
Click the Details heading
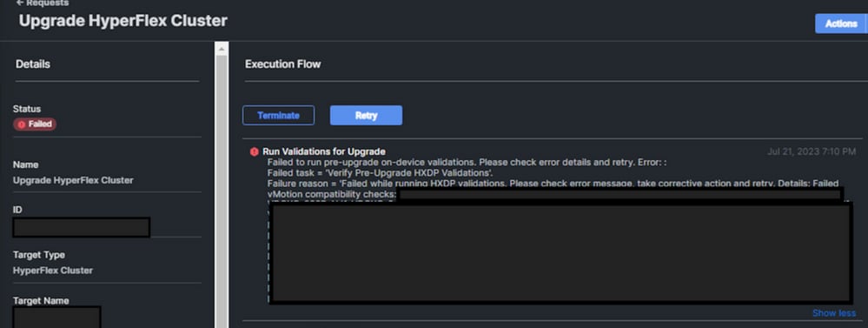(x=33, y=64)
